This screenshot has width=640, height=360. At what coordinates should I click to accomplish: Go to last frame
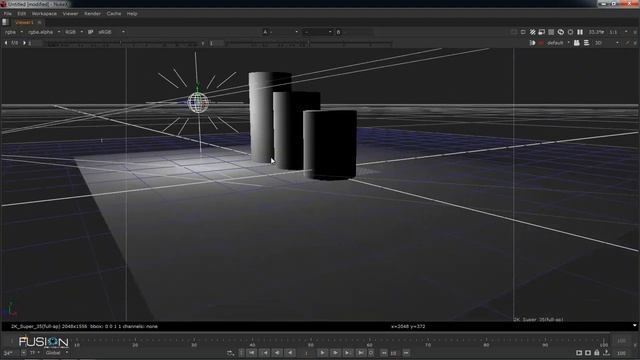360,353
